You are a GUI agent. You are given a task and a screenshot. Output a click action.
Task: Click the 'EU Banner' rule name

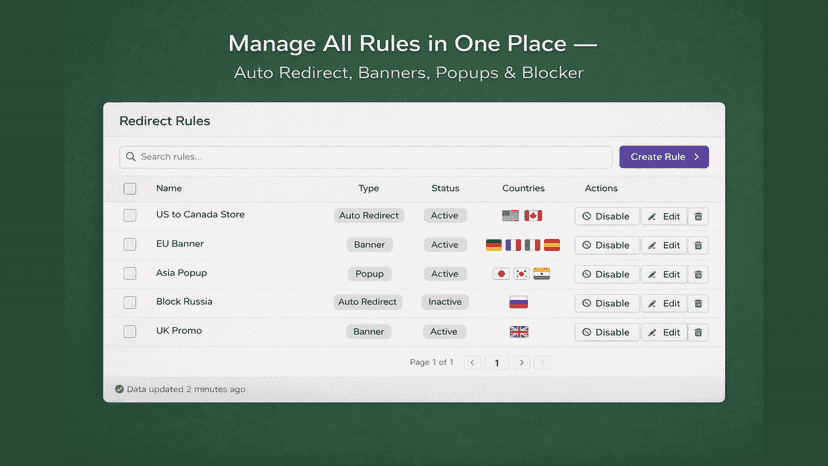coord(180,244)
